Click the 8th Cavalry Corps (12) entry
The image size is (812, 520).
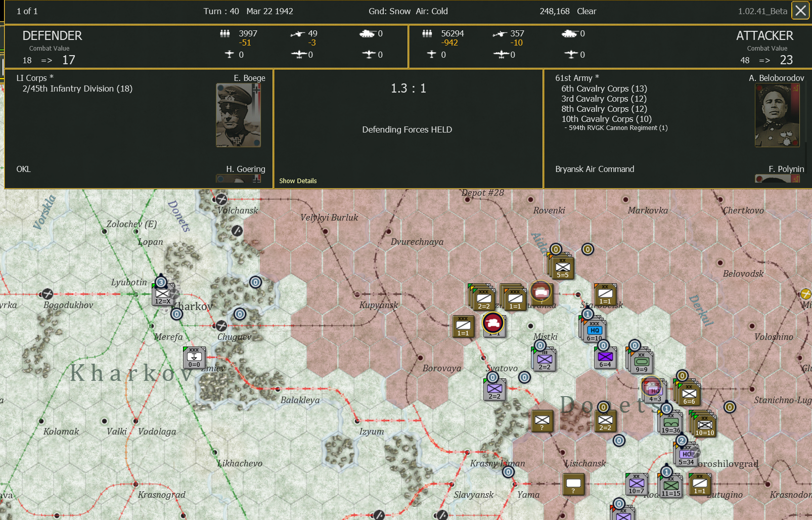tap(604, 109)
